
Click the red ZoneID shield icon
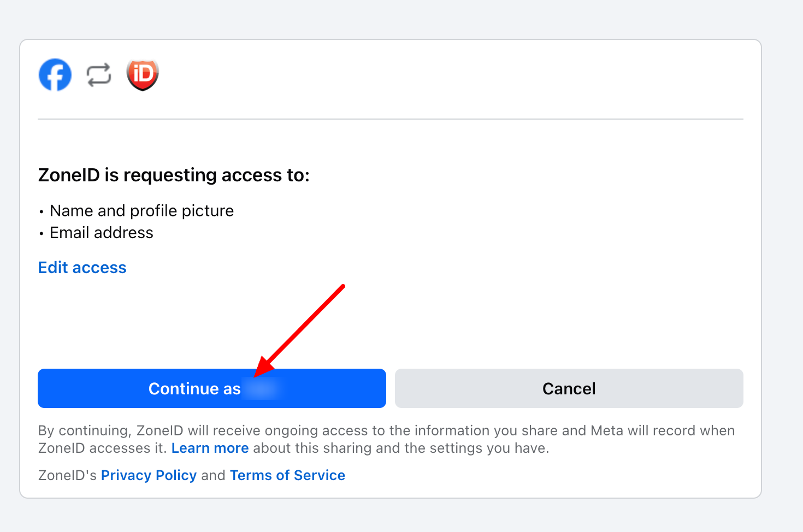tap(143, 75)
